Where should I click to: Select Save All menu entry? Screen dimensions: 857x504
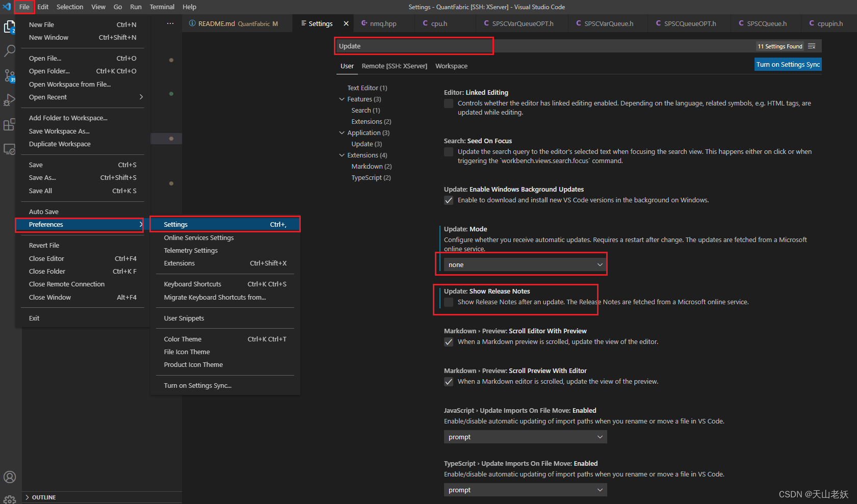(83, 191)
